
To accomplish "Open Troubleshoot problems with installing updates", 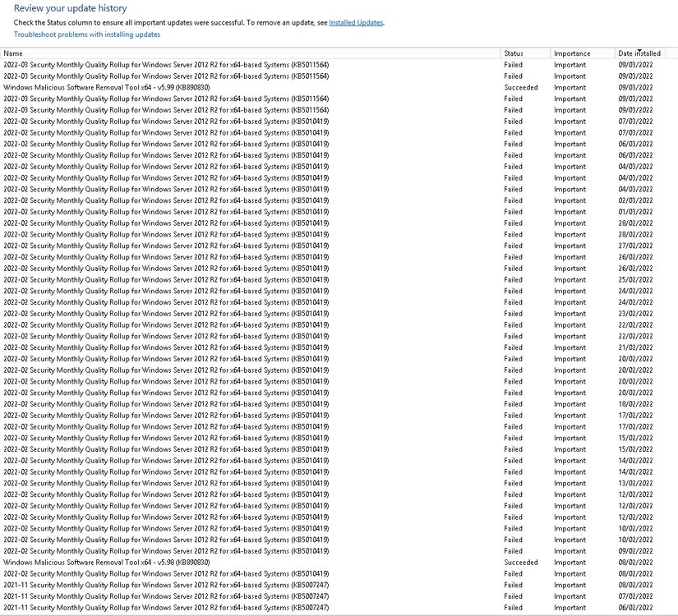I will [x=87, y=34].
